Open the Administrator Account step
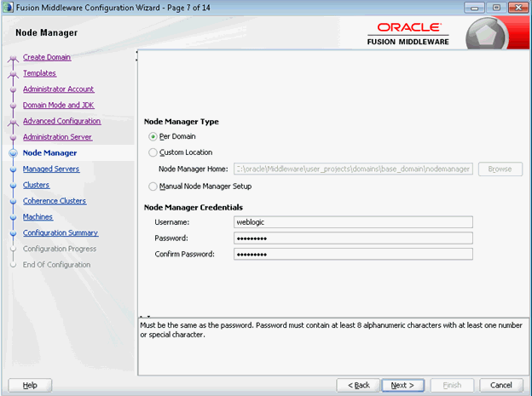Viewport: 532px width, 396px height. [x=58, y=89]
